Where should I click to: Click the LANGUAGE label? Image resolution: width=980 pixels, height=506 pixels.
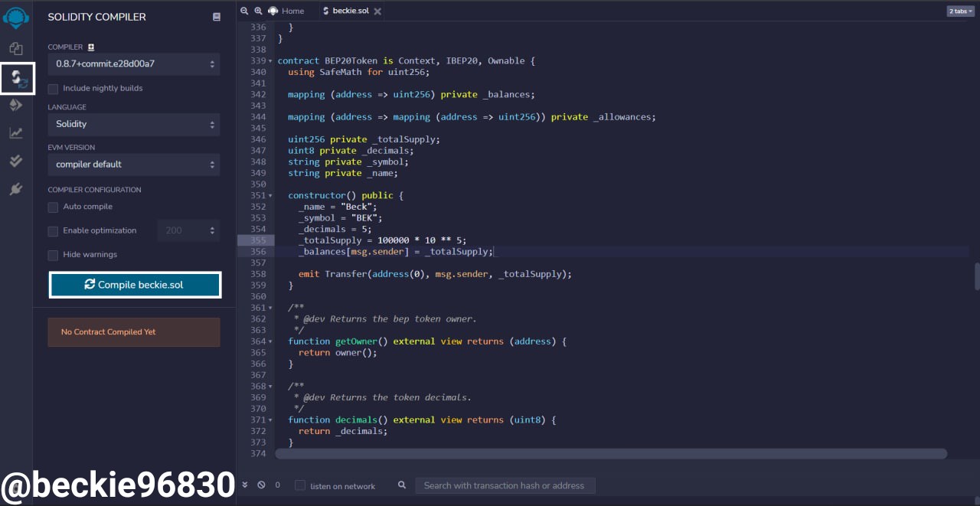pos(67,107)
